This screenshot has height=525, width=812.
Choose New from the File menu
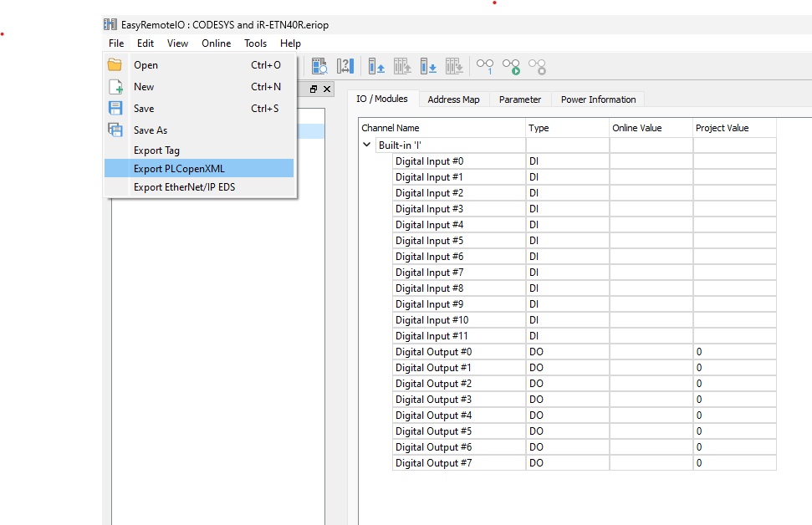coord(199,87)
